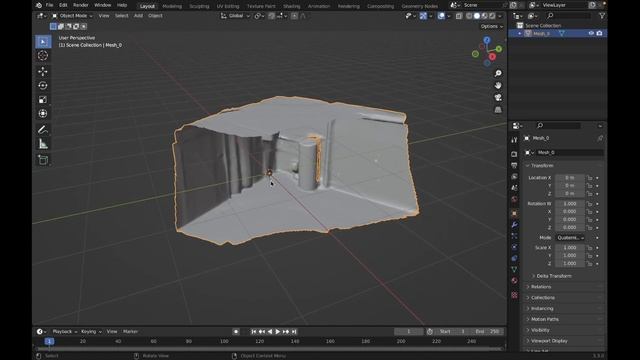The width and height of the screenshot is (640, 360).
Task: Open the Material properties tab
Action: [514, 280]
